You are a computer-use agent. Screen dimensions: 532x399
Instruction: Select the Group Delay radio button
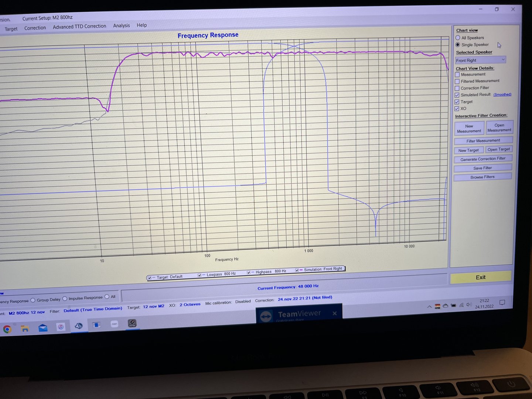33,300
